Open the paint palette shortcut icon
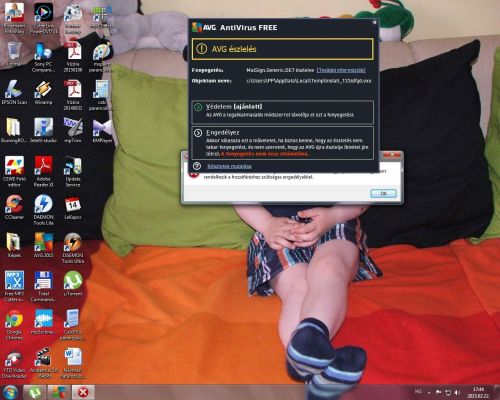This screenshot has height=400, width=500. point(102,57)
